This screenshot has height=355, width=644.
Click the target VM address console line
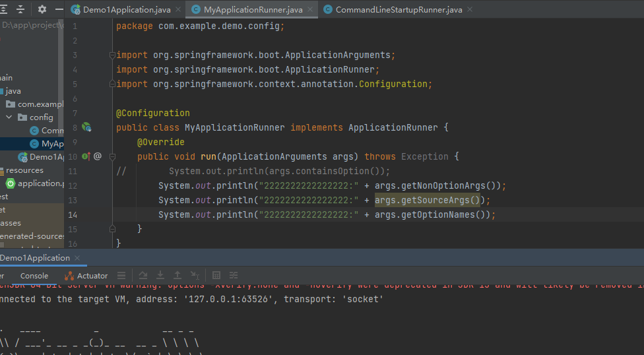[x=191, y=299]
